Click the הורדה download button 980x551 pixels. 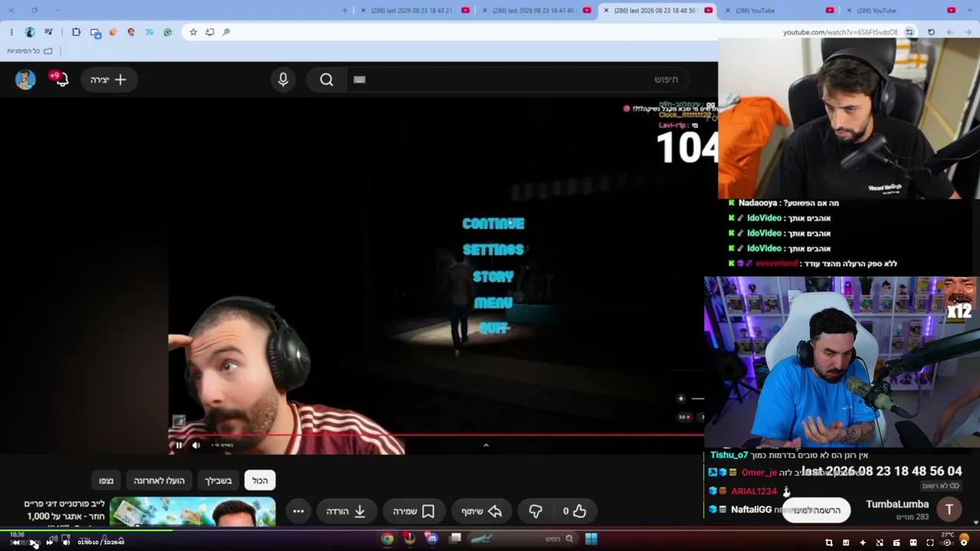(346, 511)
